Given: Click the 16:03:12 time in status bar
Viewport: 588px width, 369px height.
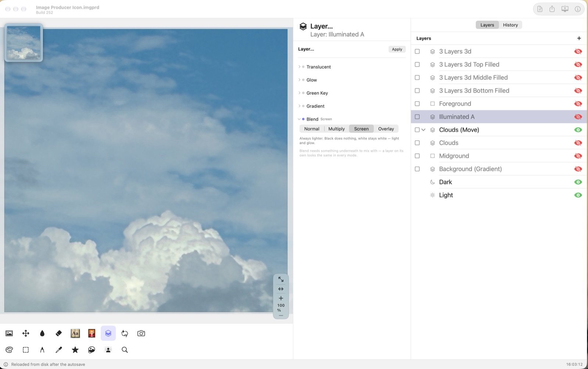Looking at the screenshot, I should pos(574,365).
